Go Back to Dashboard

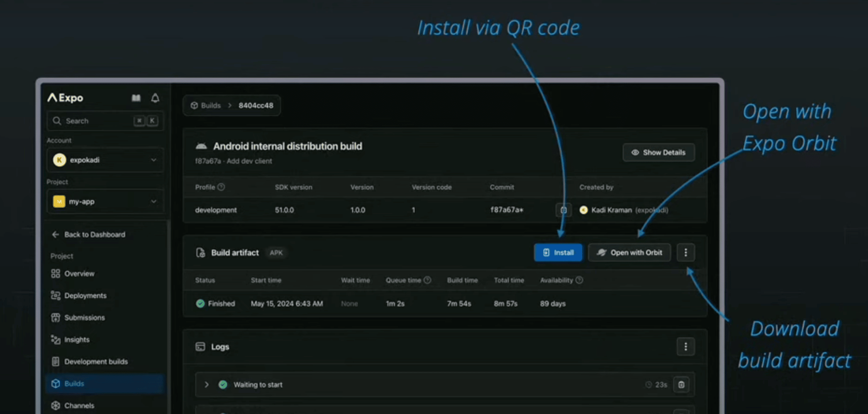[88, 234]
